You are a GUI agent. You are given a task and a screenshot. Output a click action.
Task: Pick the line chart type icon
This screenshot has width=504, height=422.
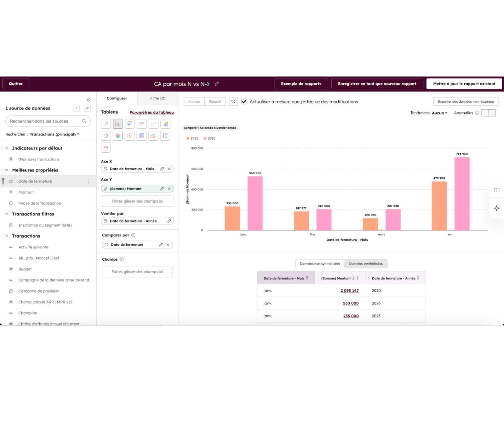(x=141, y=124)
